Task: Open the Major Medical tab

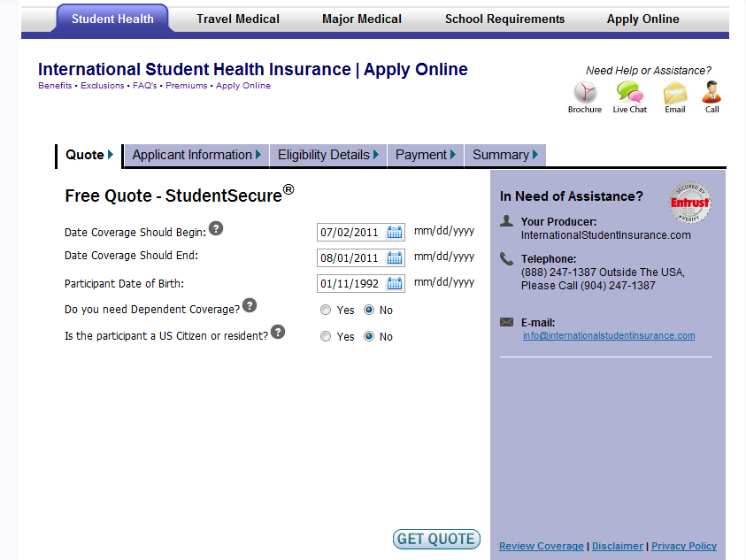Action: 362,19
